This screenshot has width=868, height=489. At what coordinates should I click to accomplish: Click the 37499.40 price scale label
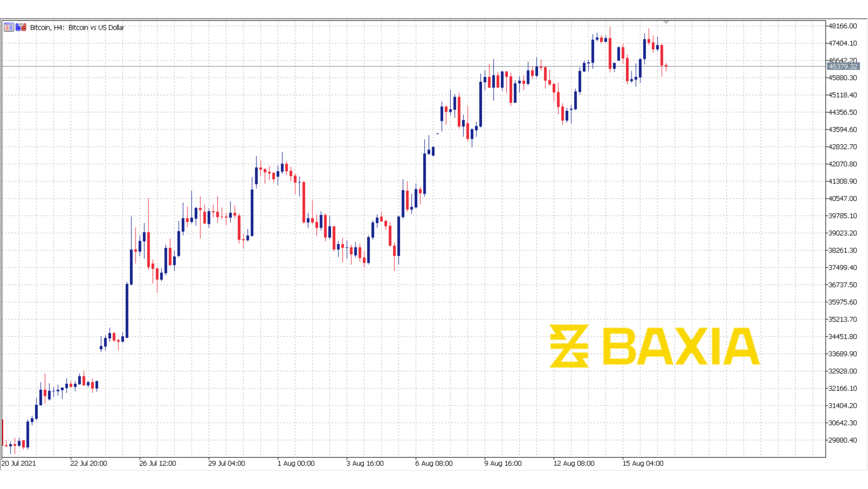click(x=842, y=268)
